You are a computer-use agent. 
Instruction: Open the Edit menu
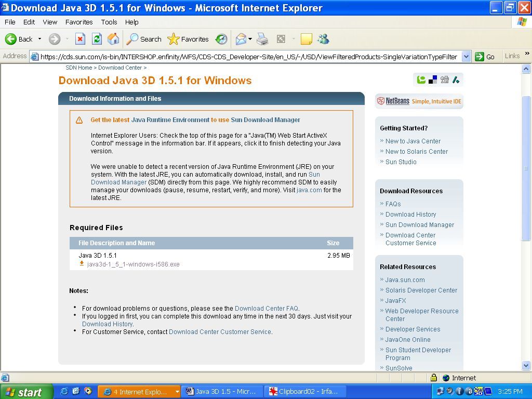coord(29,22)
